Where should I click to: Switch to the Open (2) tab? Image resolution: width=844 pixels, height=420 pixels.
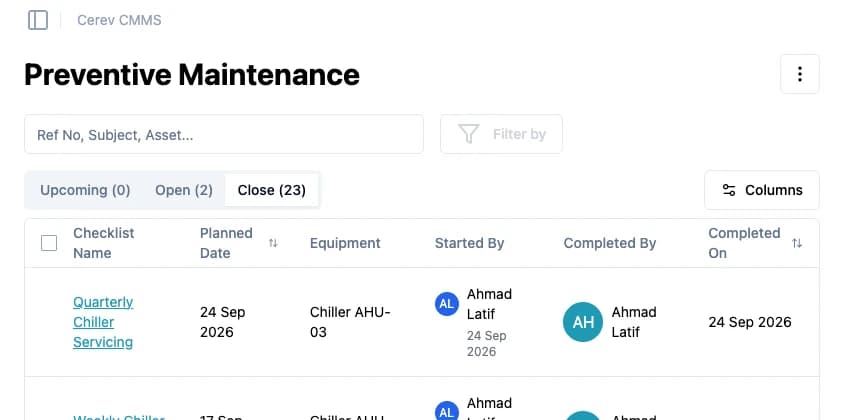(x=184, y=190)
